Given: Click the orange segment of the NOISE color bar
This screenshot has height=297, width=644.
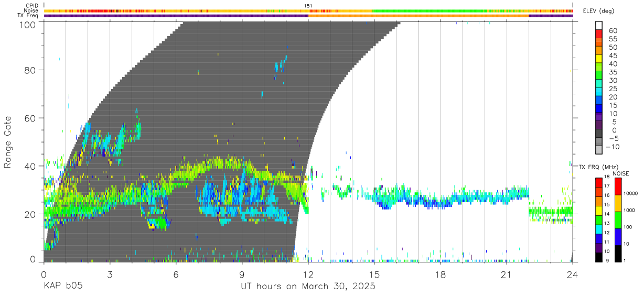Looking at the screenshot, I should pos(617,203).
